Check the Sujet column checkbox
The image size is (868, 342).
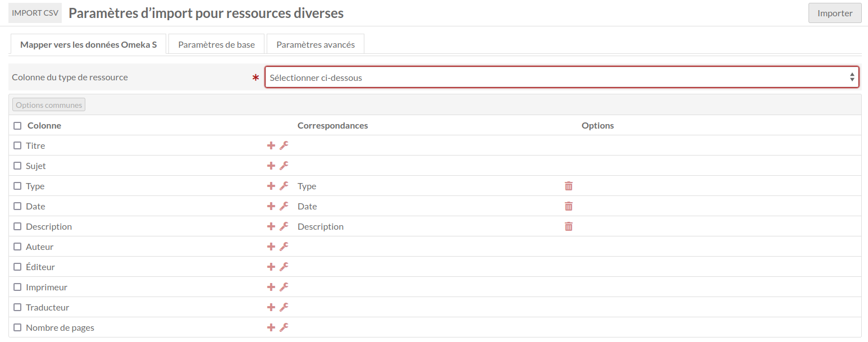coord(17,166)
